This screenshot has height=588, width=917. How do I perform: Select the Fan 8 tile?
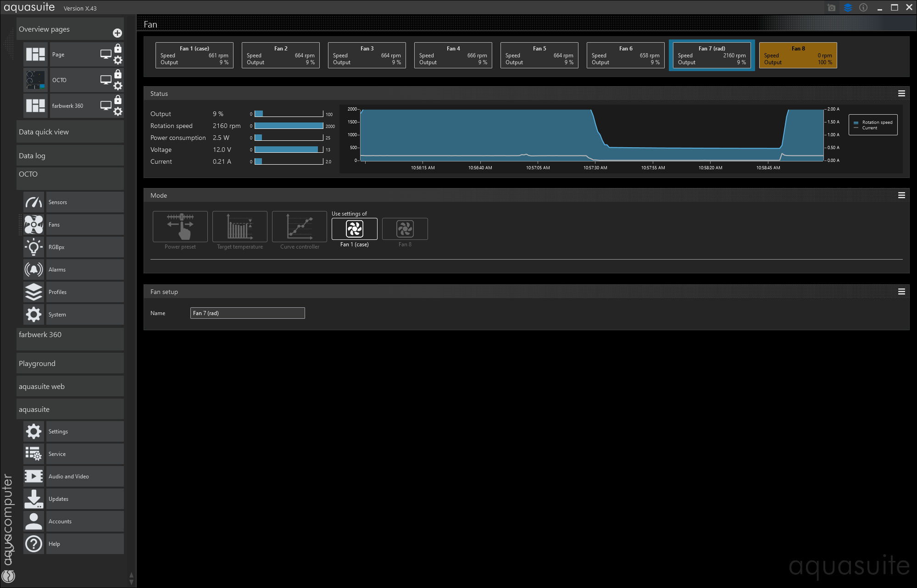(x=798, y=55)
